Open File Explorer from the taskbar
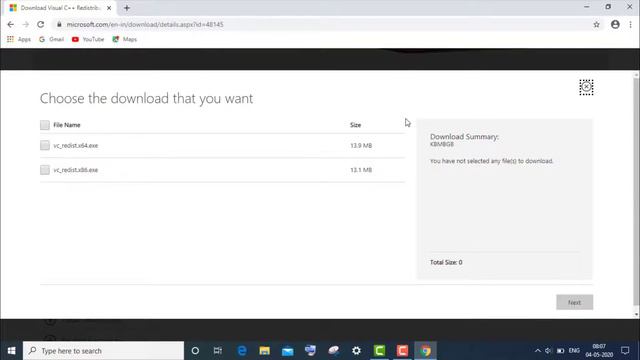 click(x=264, y=351)
